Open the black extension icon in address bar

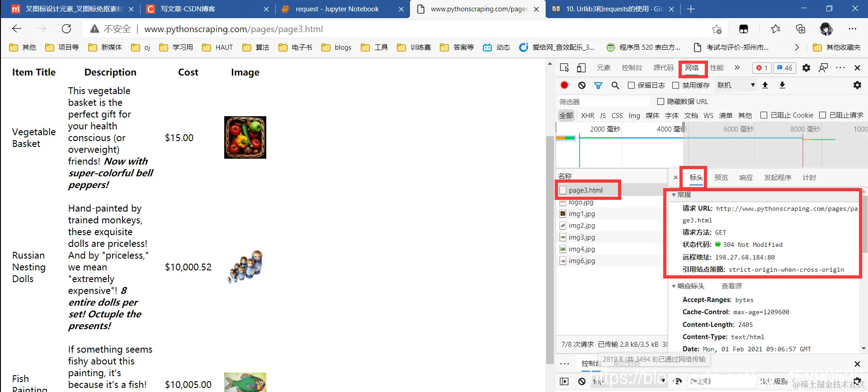pyautogui.click(x=744, y=29)
